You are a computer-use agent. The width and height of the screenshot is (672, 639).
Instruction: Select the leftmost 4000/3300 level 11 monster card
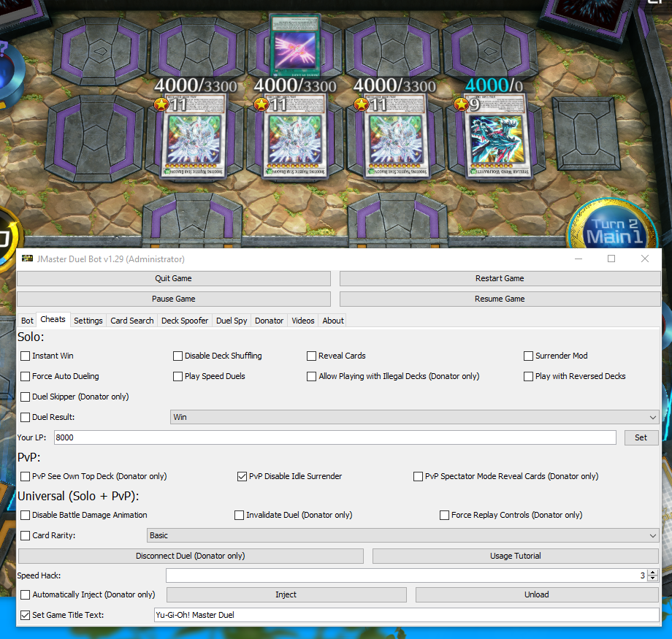point(194,135)
